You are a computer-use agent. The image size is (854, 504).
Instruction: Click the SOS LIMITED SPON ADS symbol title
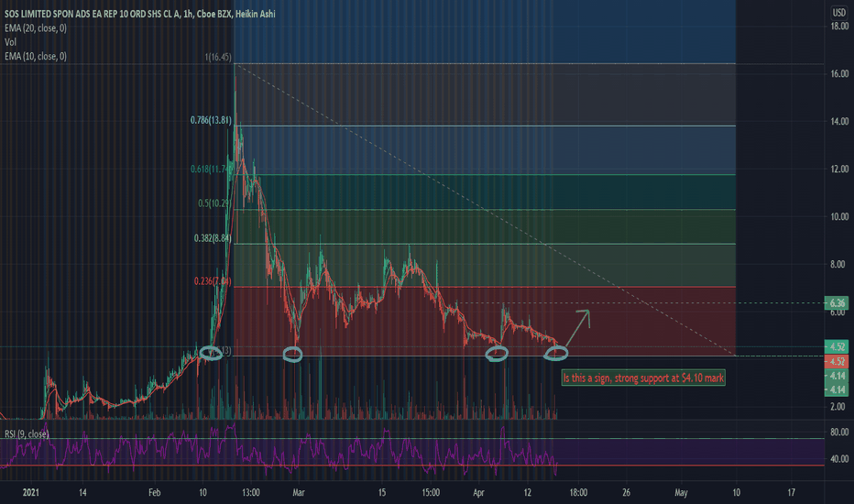point(140,14)
